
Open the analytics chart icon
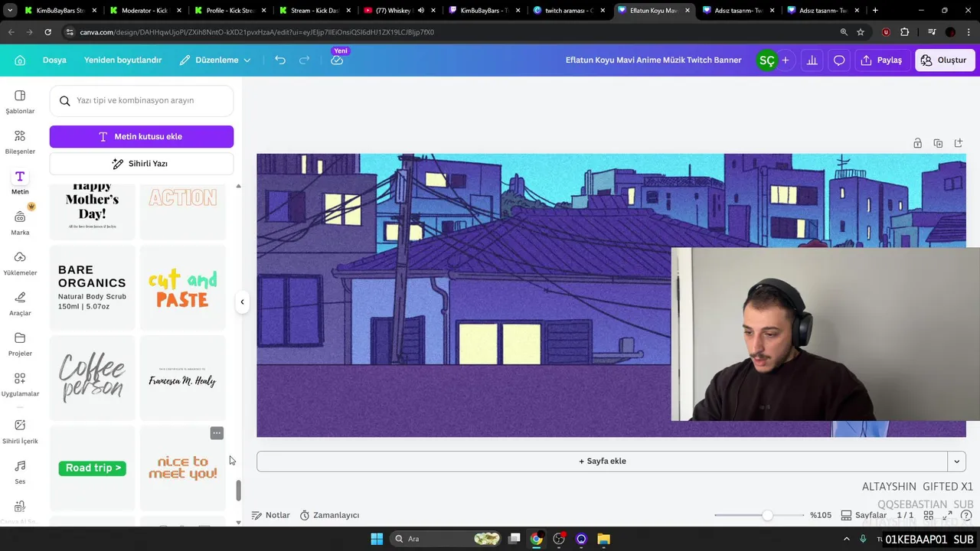click(812, 60)
